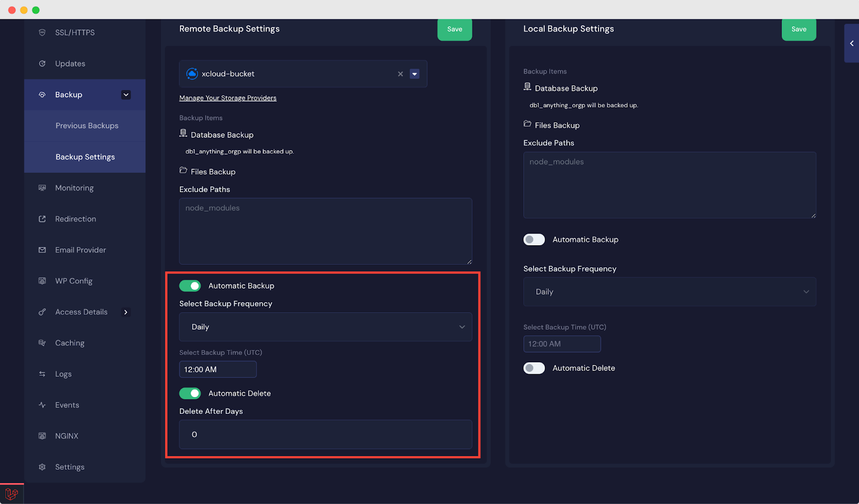This screenshot has height=504, width=859.
Task: Open Manage Your Storage Providers link
Action: (228, 98)
